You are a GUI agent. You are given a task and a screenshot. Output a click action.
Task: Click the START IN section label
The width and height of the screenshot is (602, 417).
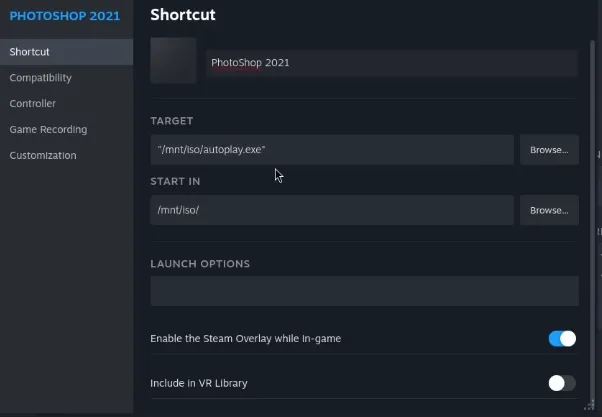175,181
